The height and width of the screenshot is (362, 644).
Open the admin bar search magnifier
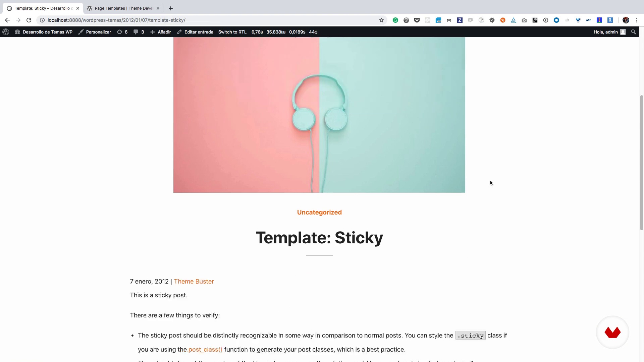click(633, 32)
